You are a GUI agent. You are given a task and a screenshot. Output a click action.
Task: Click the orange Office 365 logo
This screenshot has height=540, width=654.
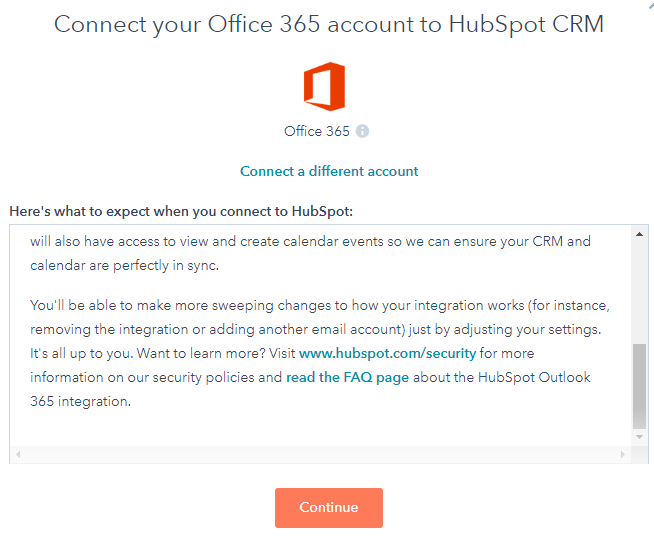pyautogui.click(x=324, y=87)
